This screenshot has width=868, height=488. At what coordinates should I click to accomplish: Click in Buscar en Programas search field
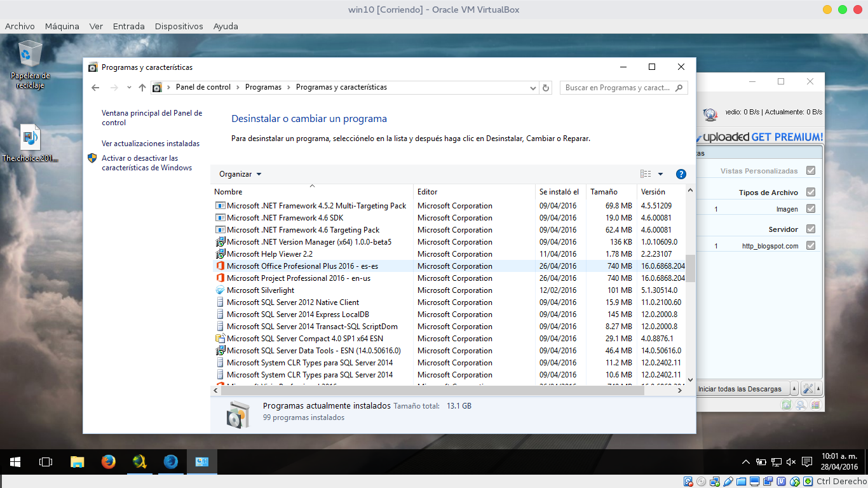pyautogui.click(x=617, y=88)
